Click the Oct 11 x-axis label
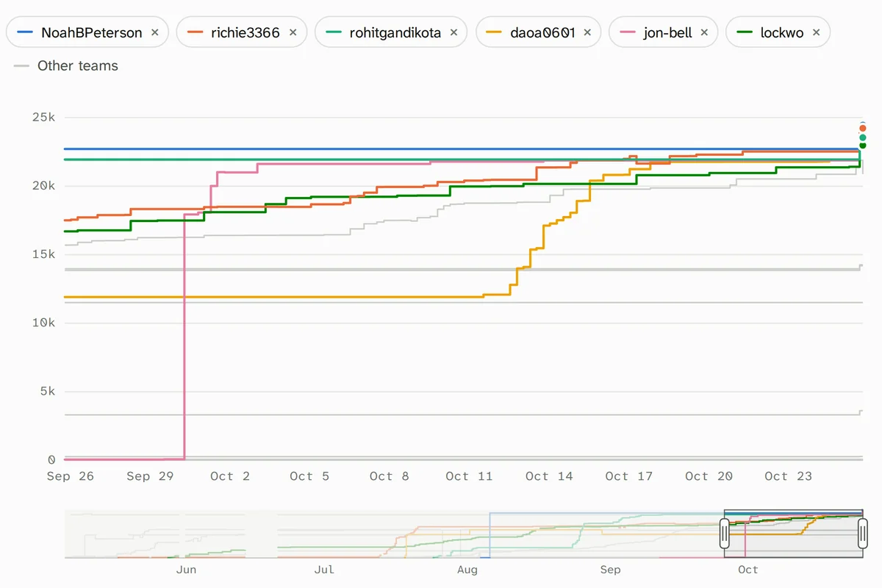Image resolution: width=882 pixels, height=588 pixels. tap(469, 476)
